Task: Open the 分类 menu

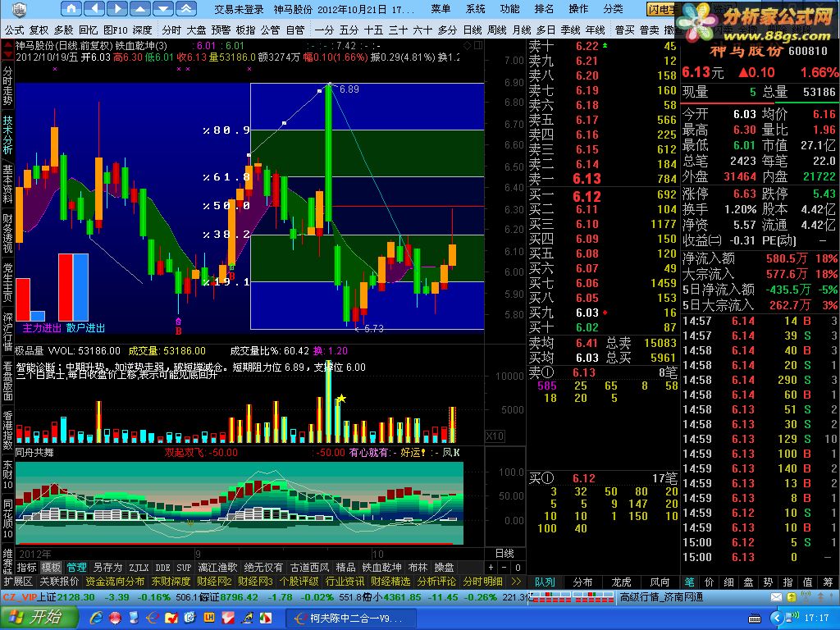Action: point(613,8)
